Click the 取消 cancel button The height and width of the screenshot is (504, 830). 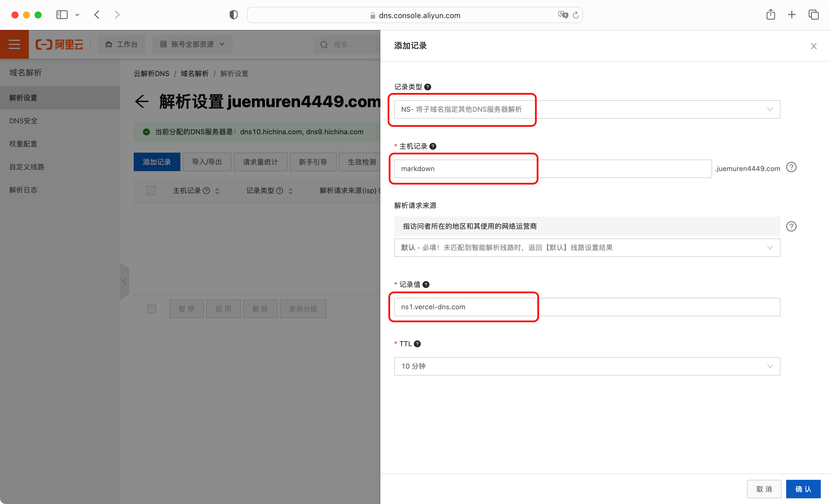point(764,489)
